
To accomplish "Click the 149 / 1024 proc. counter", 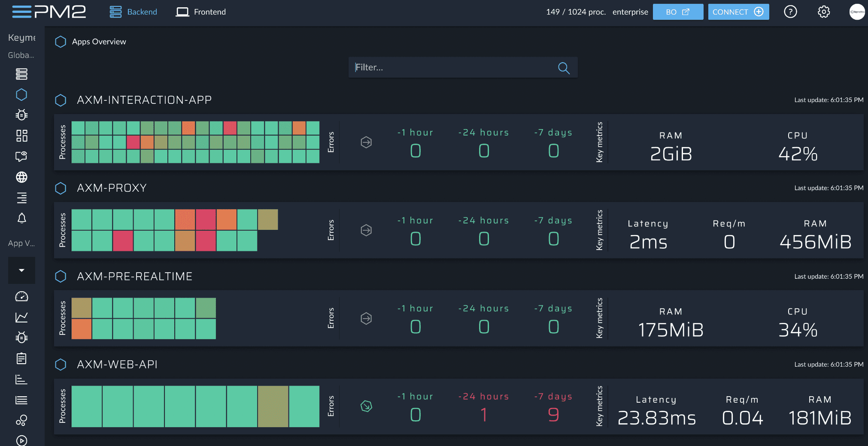I will [576, 12].
